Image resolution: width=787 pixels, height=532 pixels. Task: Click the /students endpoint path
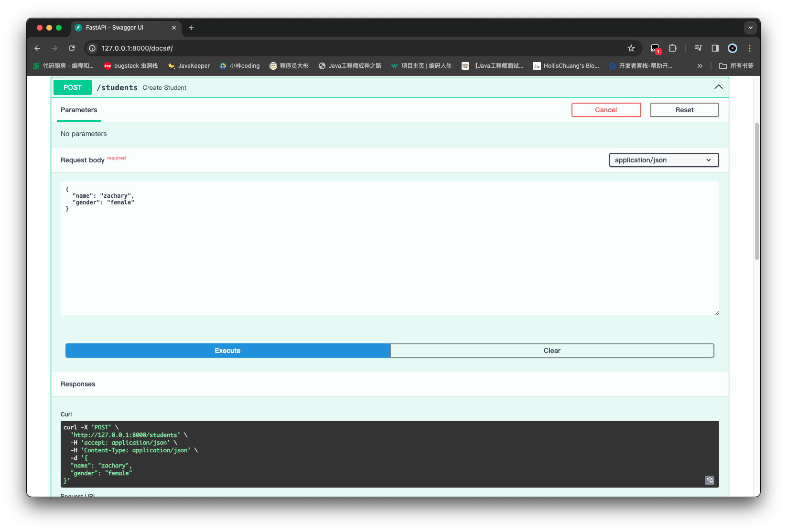tap(117, 87)
